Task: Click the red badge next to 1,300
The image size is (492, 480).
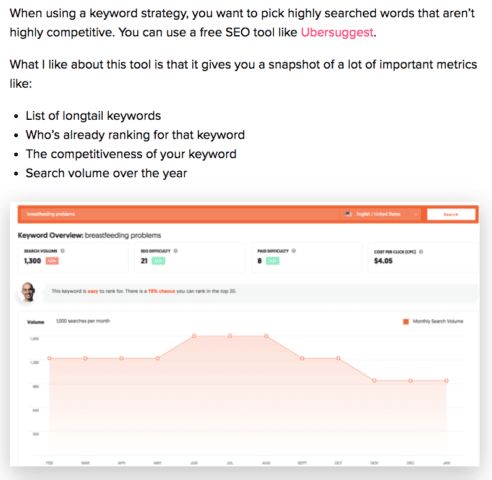Action: click(x=52, y=261)
